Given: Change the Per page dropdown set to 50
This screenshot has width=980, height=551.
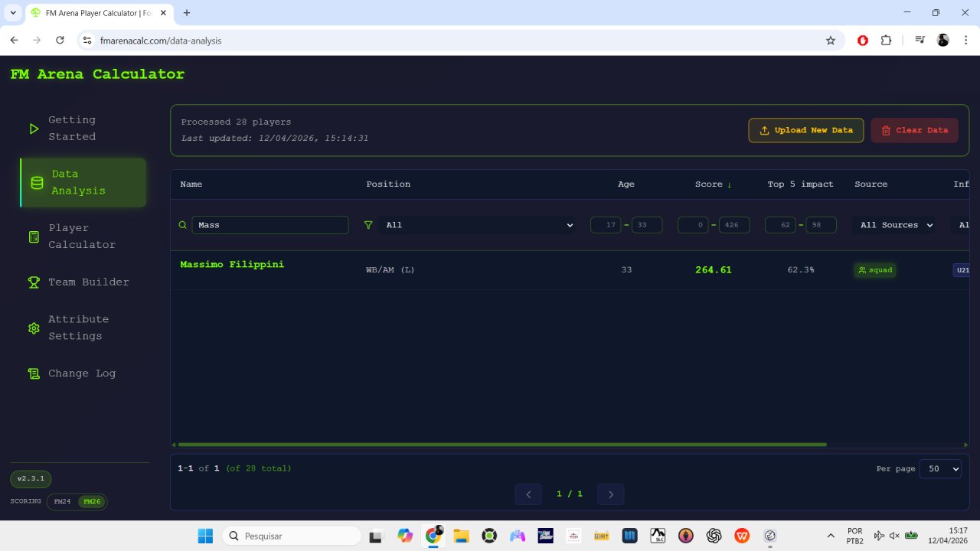Looking at the screenshot, I should click(x=940, y=468).
